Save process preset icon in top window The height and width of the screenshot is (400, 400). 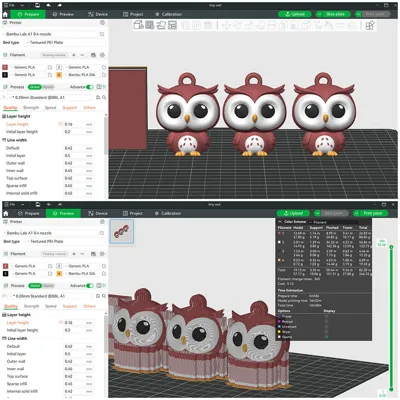coord(98,97)
